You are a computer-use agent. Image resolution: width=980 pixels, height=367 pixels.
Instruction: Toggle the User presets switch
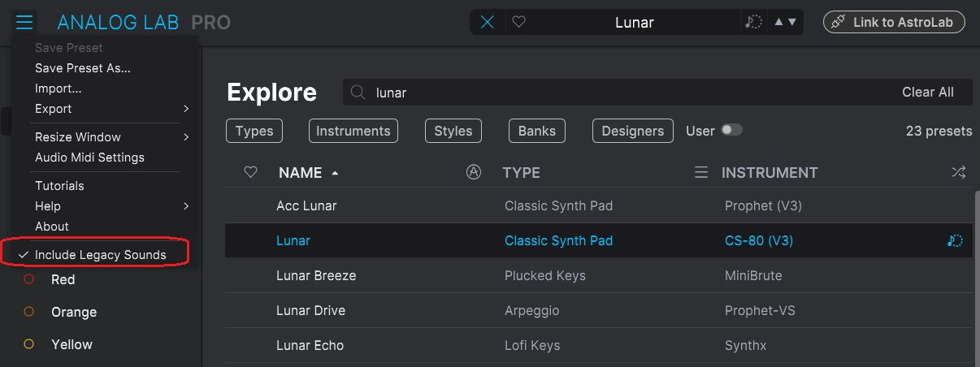click(x=731, y=130)
